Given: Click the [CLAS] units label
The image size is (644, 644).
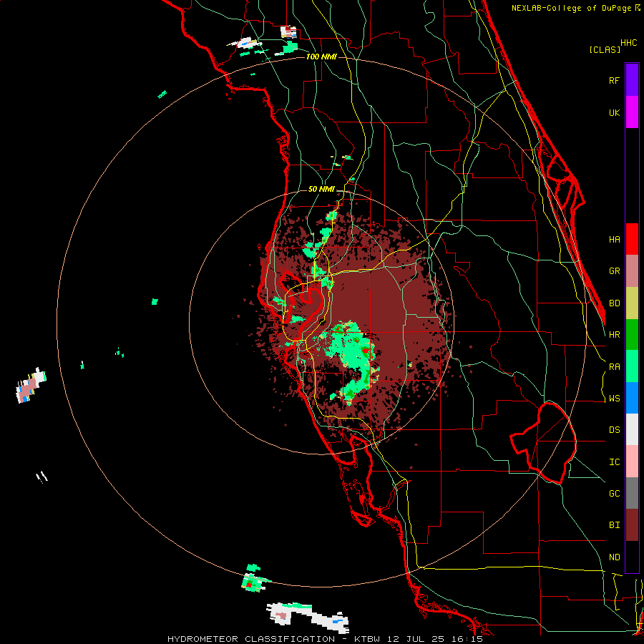Looking at the screenshot, I should (x=605, y=49).
